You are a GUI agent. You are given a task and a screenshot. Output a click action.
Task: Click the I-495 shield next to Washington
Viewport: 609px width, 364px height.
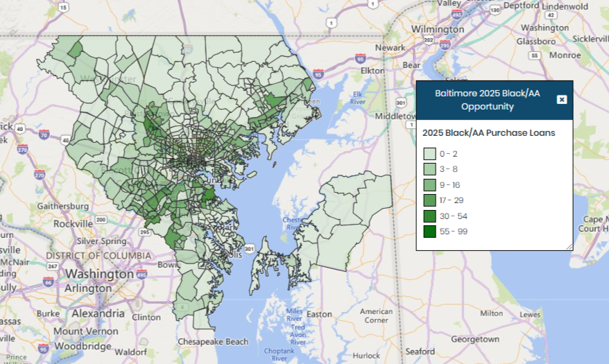coord(141,275)
